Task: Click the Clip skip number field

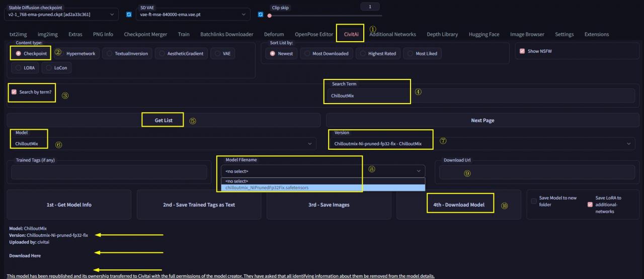Action: pos(370,7)
